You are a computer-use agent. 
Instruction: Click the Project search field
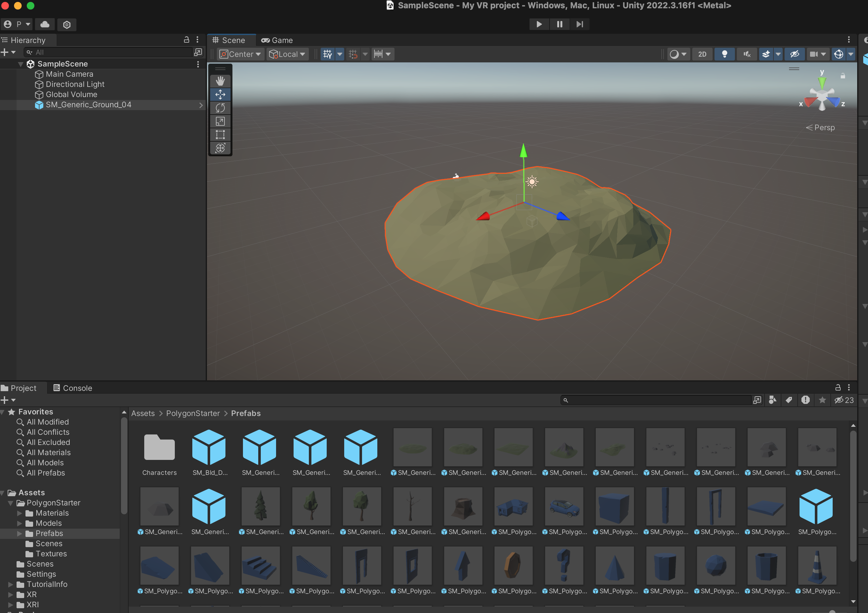point(658,400)
